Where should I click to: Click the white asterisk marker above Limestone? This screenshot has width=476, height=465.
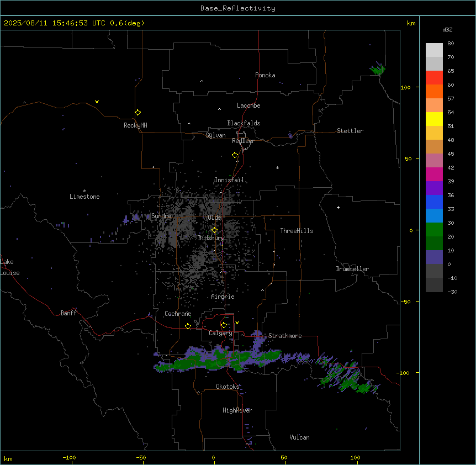pos(84,191)
